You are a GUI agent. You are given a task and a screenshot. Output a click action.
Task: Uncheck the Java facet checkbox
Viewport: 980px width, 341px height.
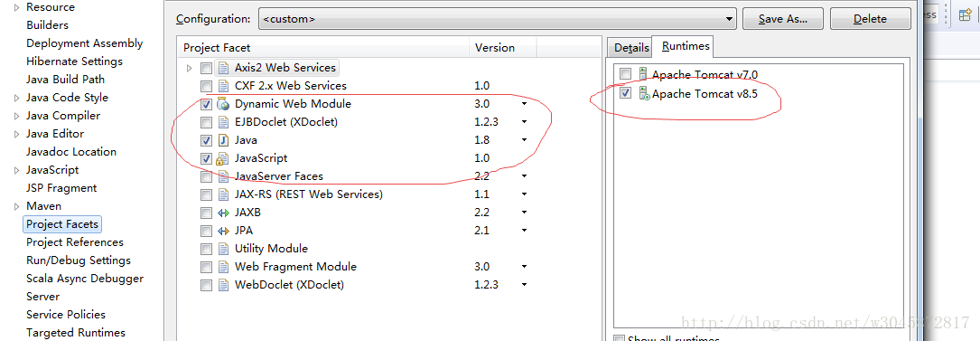pos(206,140)
